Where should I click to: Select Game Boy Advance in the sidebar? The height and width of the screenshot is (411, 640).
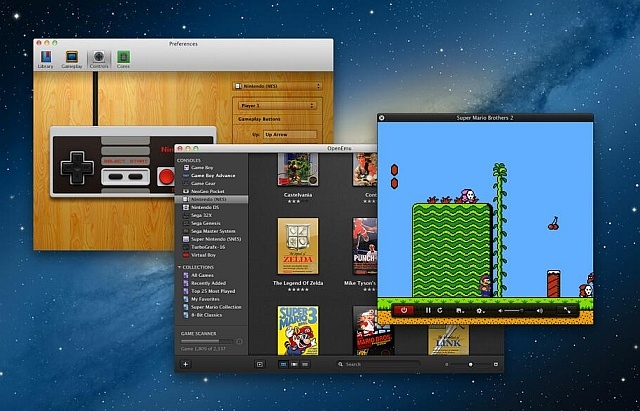point(211,176)
